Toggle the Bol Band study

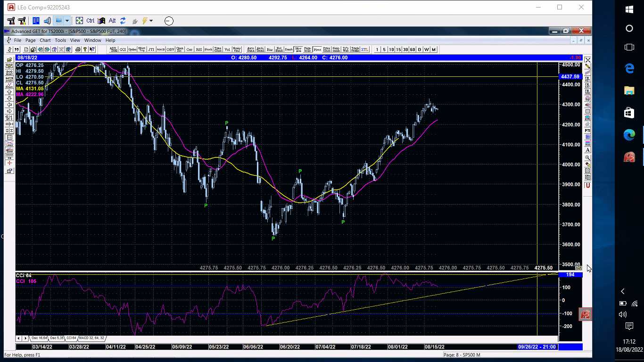click(x=279, y=49)
